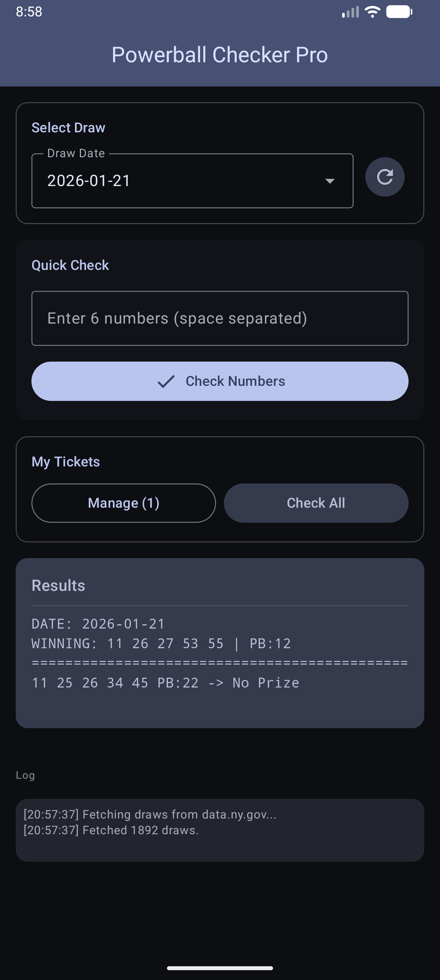Open the Draw Date dropdown
The image size is (440, 980).
(192, 180)
